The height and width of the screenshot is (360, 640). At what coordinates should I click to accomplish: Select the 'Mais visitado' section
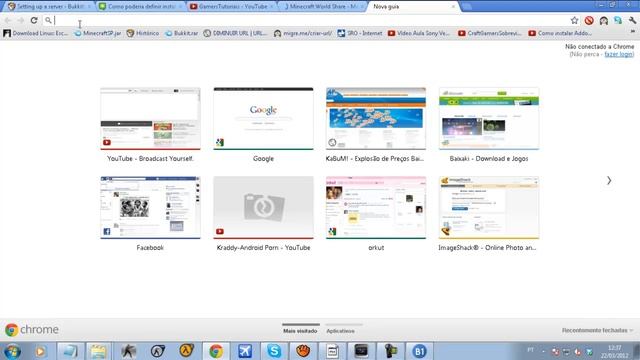click(x=300, y=331)
